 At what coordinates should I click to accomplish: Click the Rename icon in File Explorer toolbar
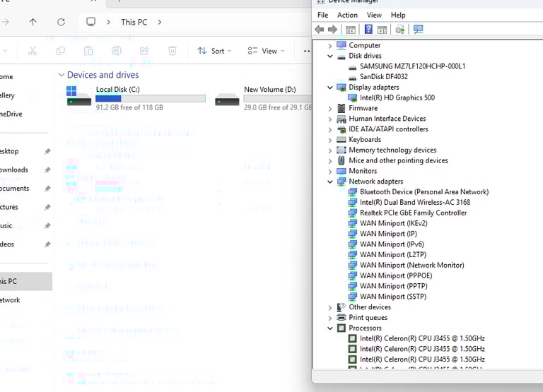click(117, 51)
